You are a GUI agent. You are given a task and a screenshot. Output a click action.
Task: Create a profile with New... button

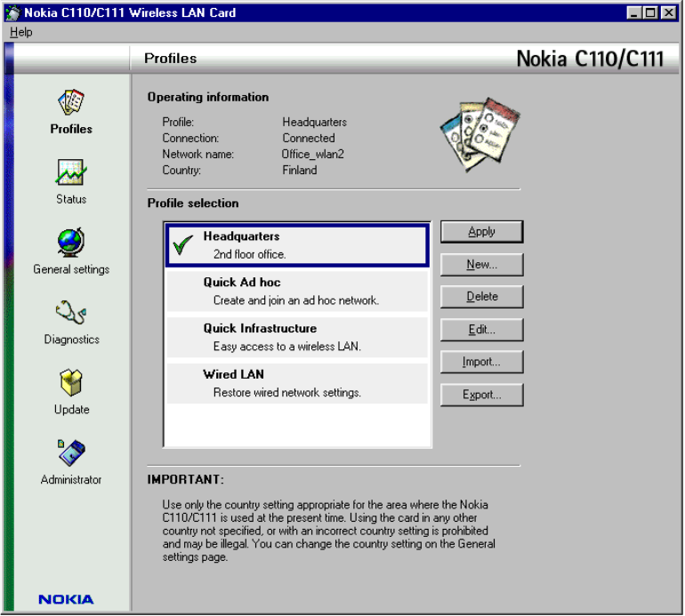coord(481,264)
